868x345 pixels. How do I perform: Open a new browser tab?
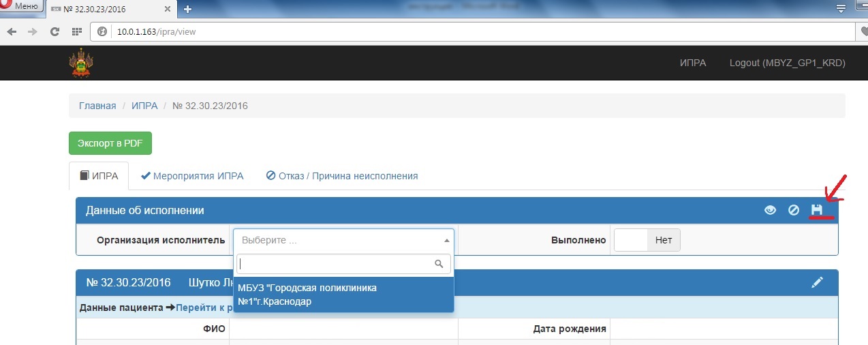point(187,9)
